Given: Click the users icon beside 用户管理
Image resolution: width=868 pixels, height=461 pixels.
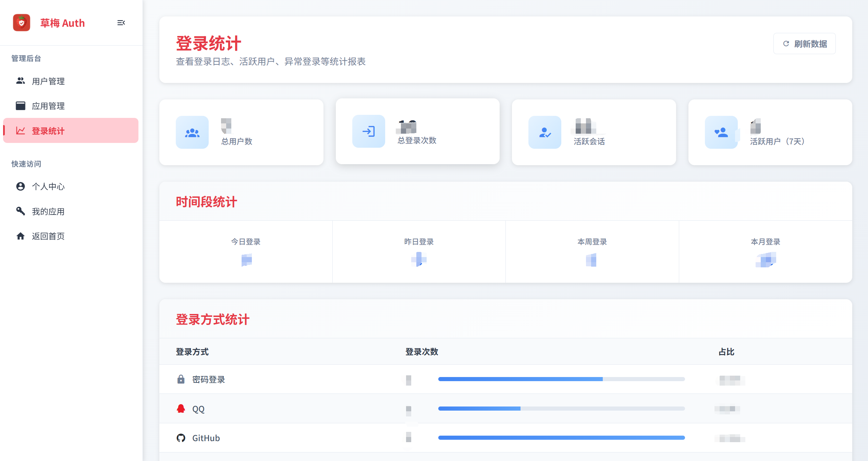Looking at the screenshot, I should pos(21,81).
